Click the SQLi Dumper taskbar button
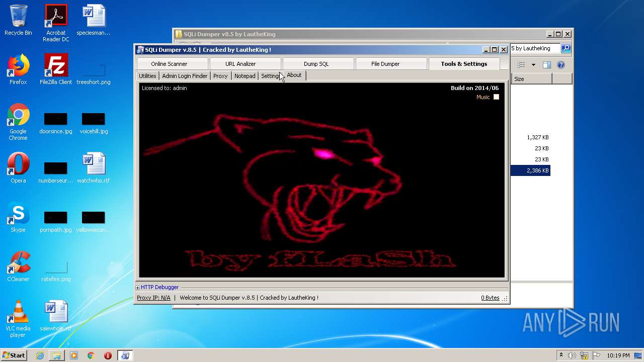 pos(125,355)
